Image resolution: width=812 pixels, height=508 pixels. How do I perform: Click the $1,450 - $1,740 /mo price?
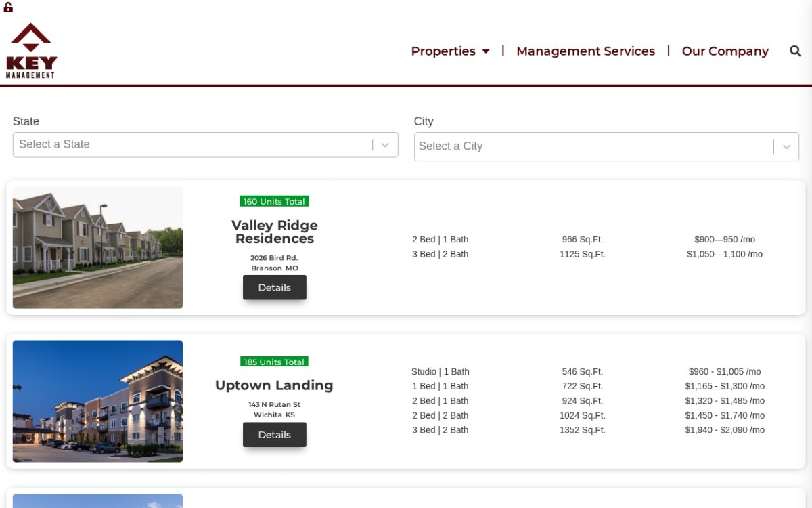click(725, 415)
